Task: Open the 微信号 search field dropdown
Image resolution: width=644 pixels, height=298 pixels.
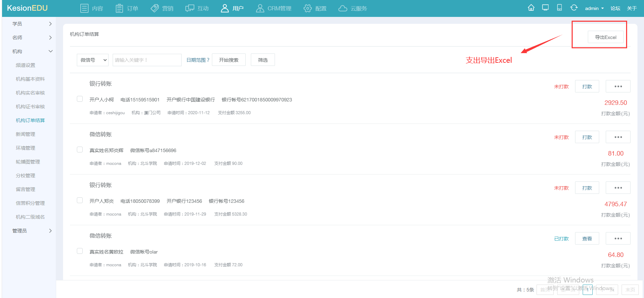Action: click(93, 60)
